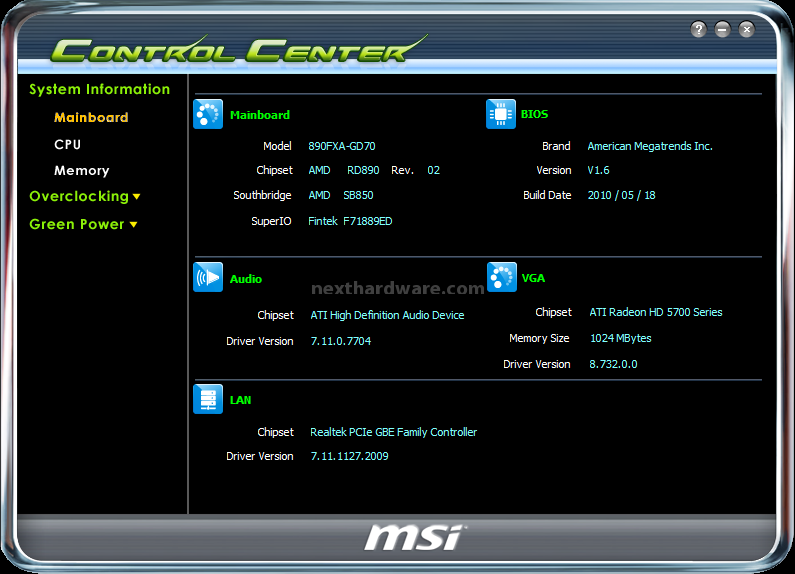
Task: Select CPU in sidebar
Action: tap(67, 145)
